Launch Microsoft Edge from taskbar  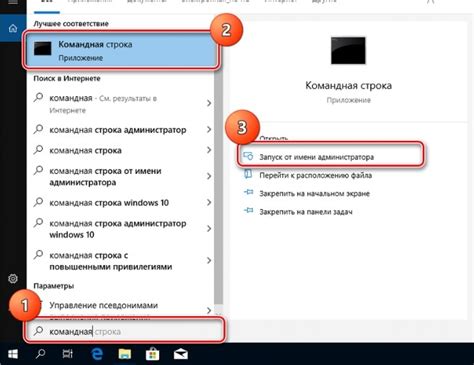coord(97,354)
